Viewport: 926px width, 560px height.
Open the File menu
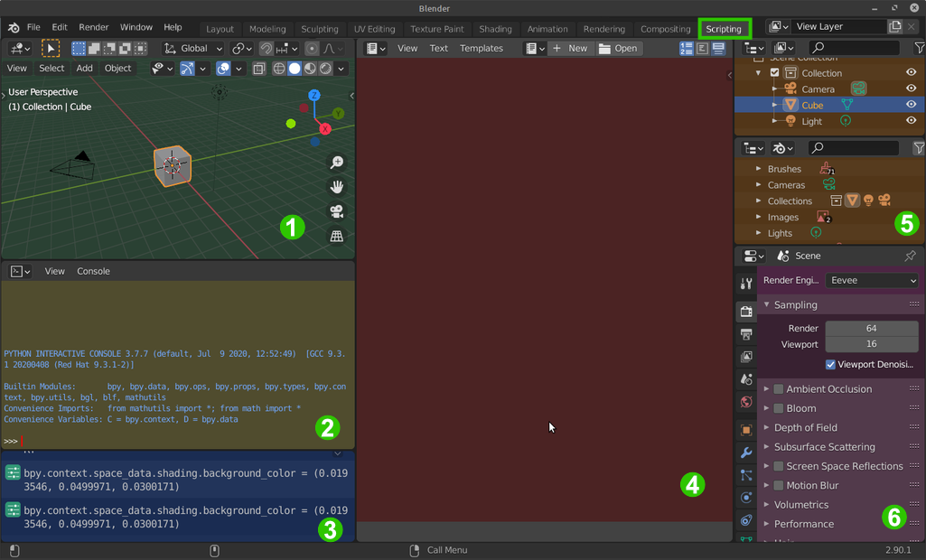[33, 27]
